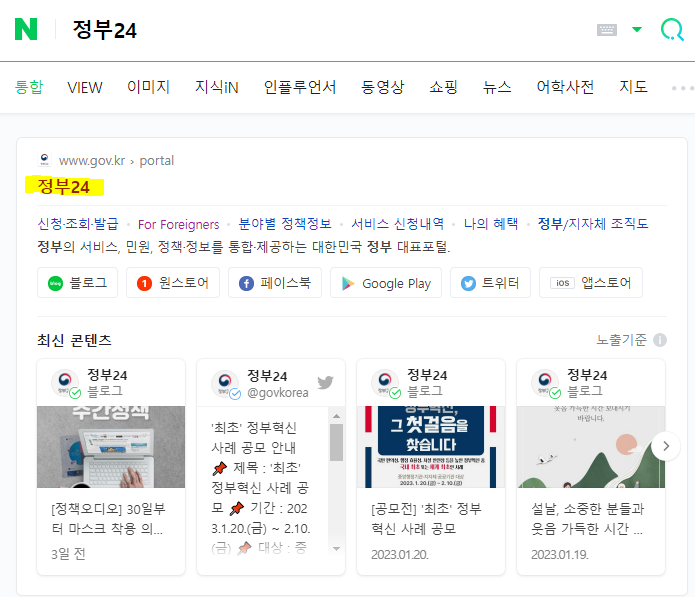
Task: Click the 2023.01.20. date text
Action: 400,554
